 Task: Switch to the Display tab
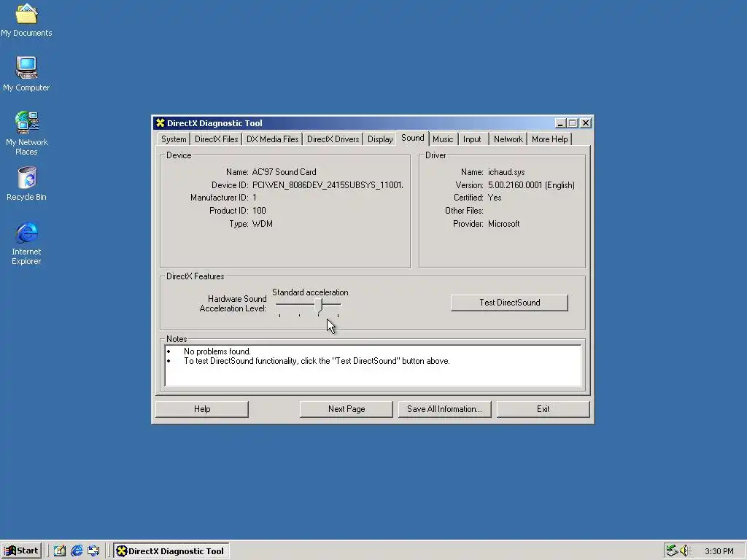coord(380,139)
